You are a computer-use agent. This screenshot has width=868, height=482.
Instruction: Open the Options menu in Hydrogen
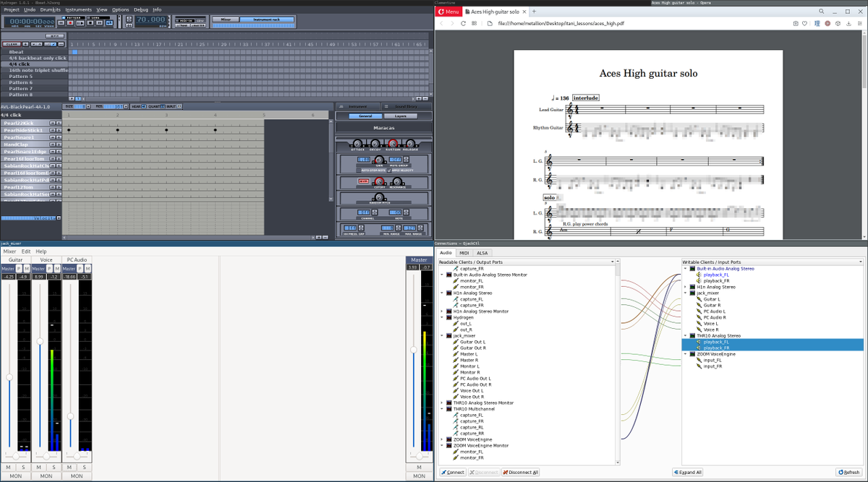pyautogui.click(x=120, y=10)
